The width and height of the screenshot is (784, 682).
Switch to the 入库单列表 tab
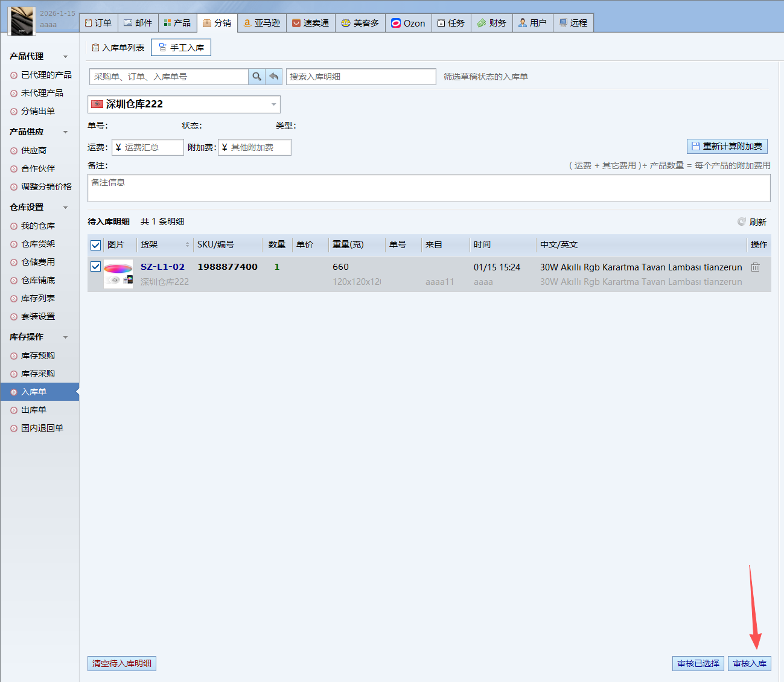(118, 48)
